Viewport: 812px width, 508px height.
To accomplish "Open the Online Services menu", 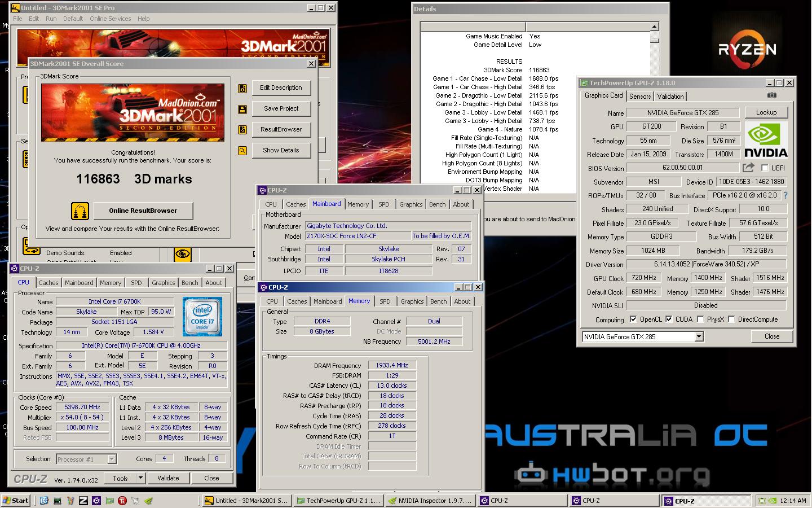I will click(x=111, y=19).
